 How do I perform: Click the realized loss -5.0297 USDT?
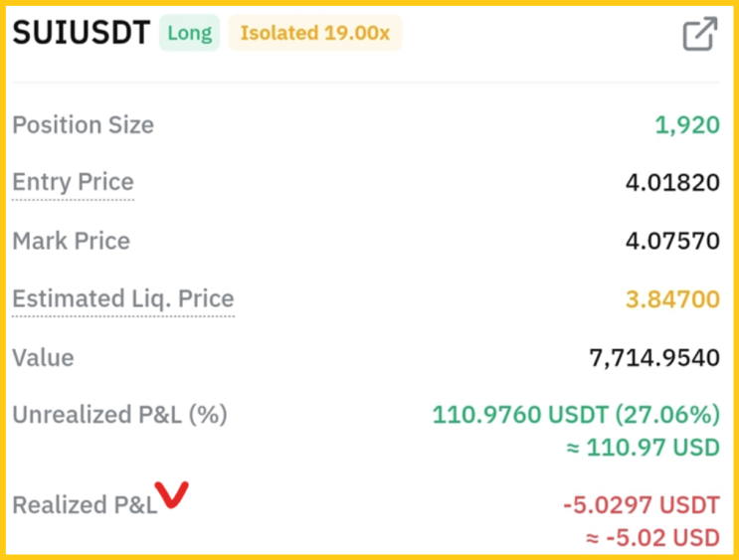[x=641, y=505]
